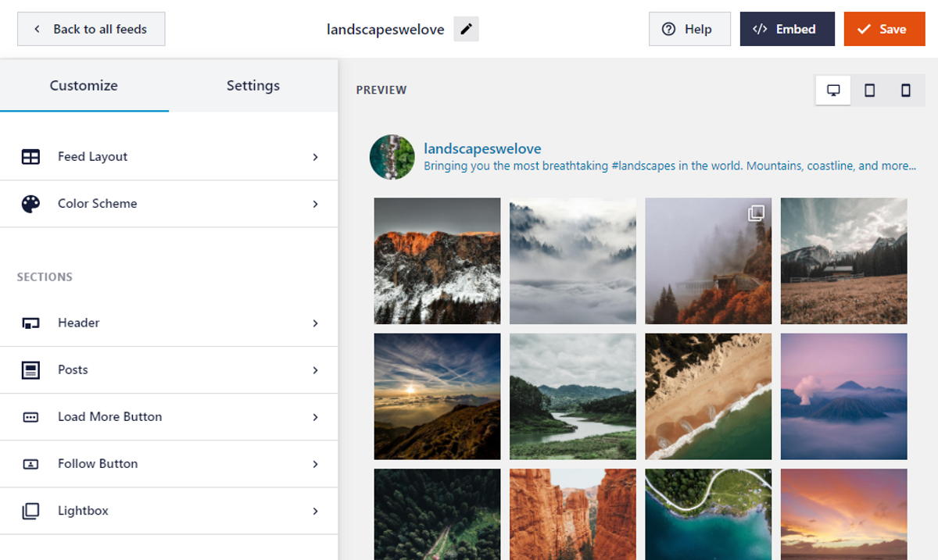Go back to all feeds

point(91,30)
